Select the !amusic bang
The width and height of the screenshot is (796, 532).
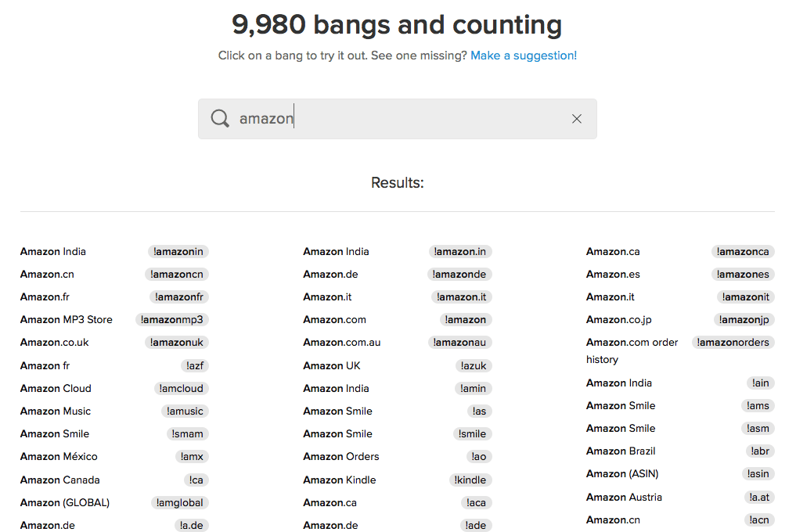(x=185, y=412)
